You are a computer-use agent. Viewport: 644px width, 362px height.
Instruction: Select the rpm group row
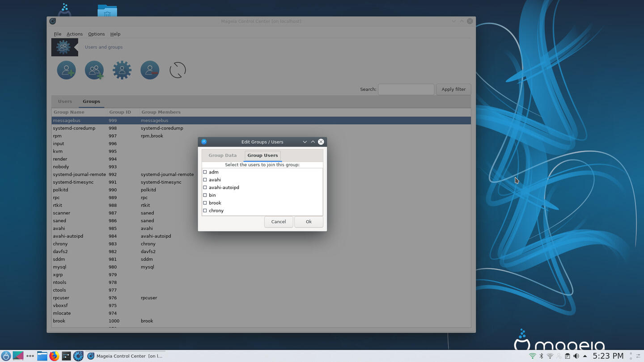[x=261, y=136]
